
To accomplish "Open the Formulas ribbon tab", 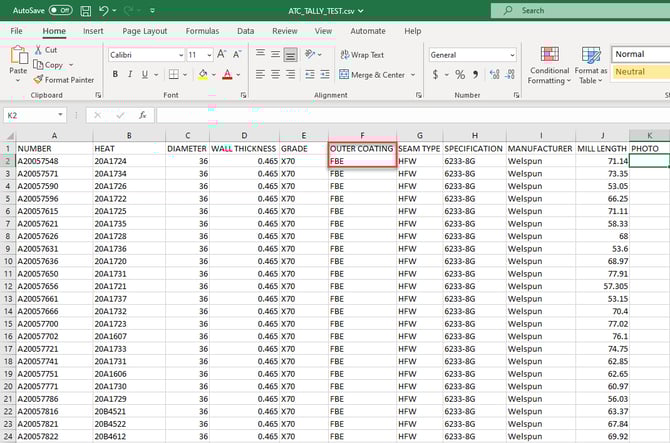I will pos(202,31).
